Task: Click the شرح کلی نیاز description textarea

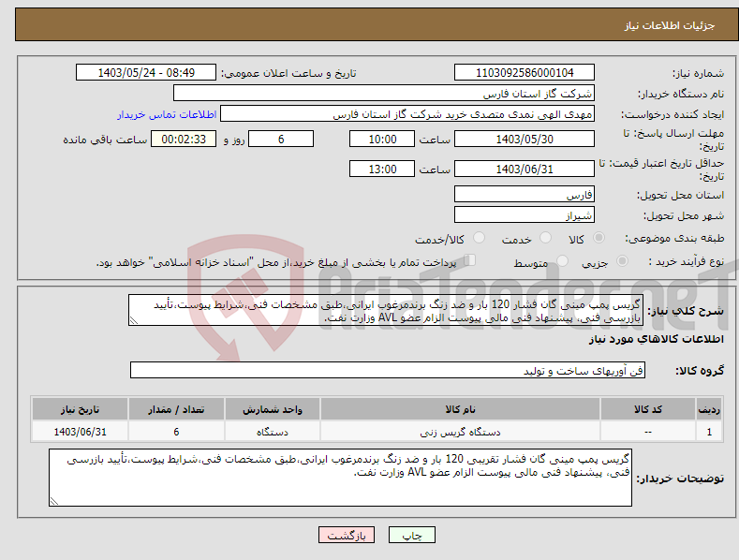Action: (x=386, y=311)
